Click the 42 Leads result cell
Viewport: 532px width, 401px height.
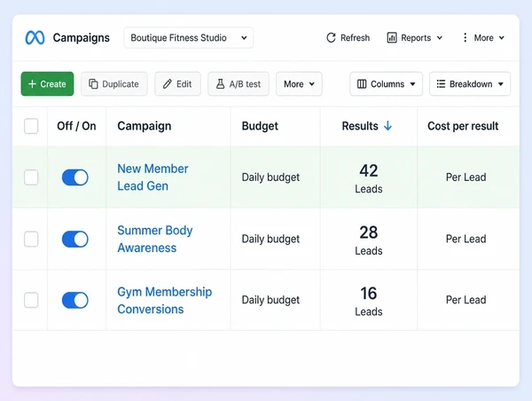369,178
